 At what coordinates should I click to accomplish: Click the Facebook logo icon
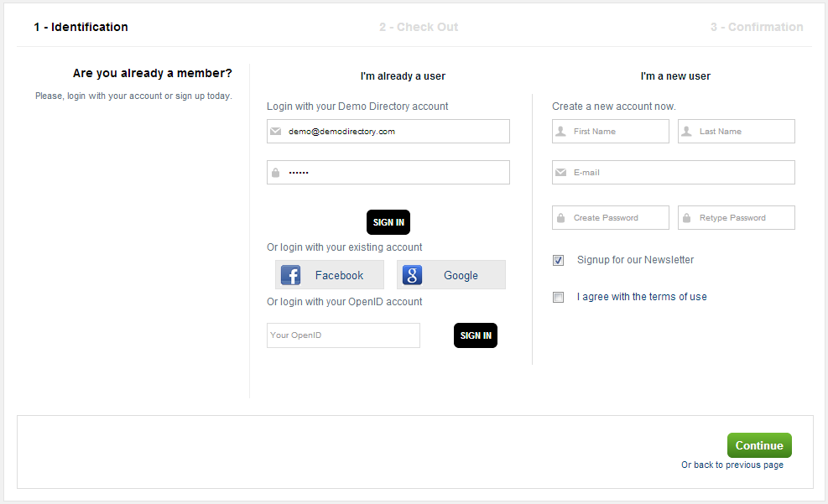coord(290,275)
